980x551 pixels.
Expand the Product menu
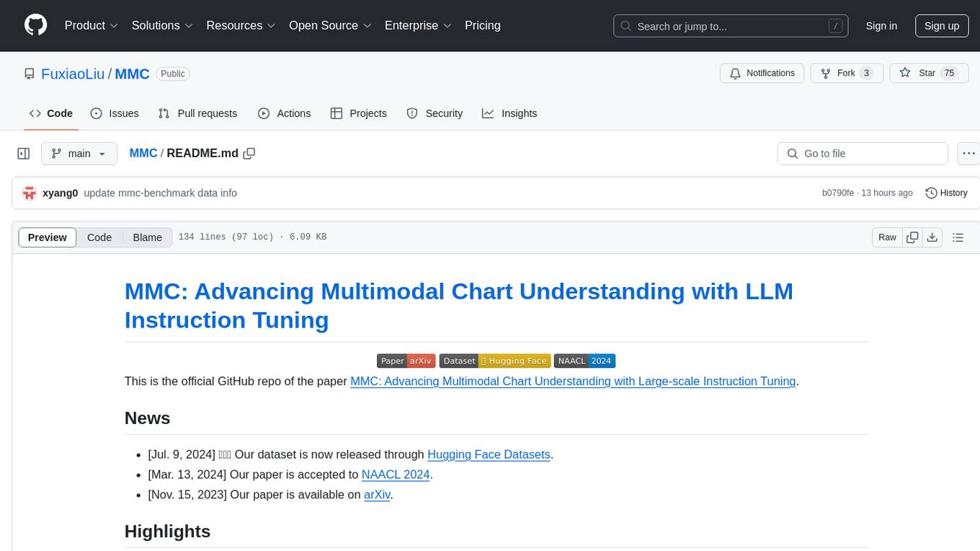(x=92, y=25)
